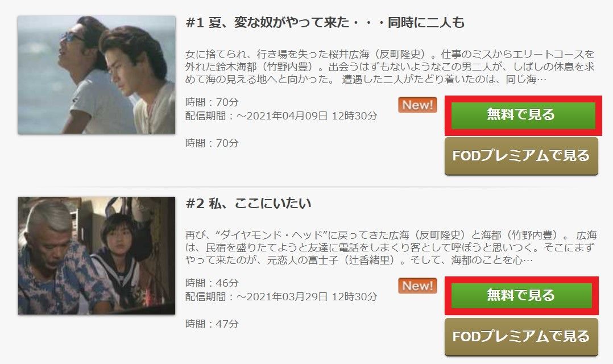Expand the truncated ellipsis of episode #1 synopsis
Image resolution: width=613 pixels, height=364 pixels.
pos(541,80)
